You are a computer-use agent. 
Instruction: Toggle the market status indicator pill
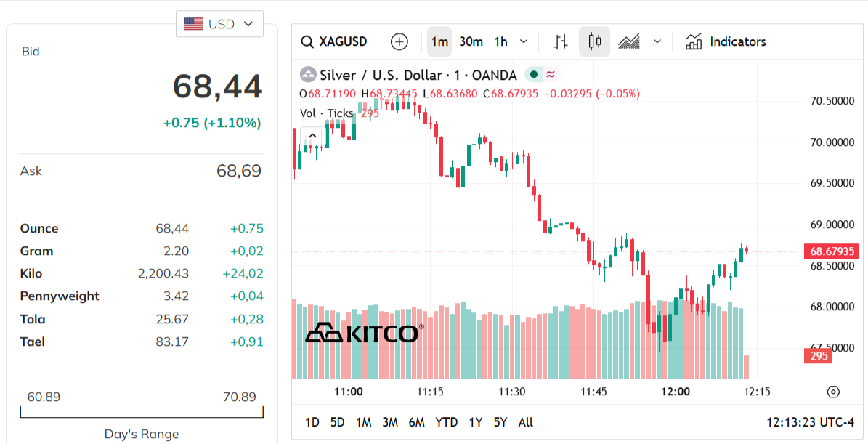(542, 74)
